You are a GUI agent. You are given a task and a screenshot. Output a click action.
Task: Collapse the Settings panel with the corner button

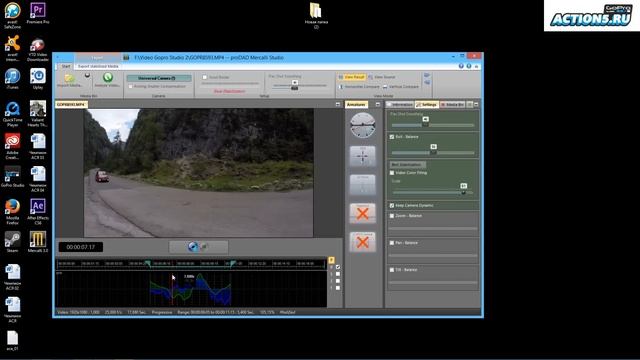[x=476, y=104]
